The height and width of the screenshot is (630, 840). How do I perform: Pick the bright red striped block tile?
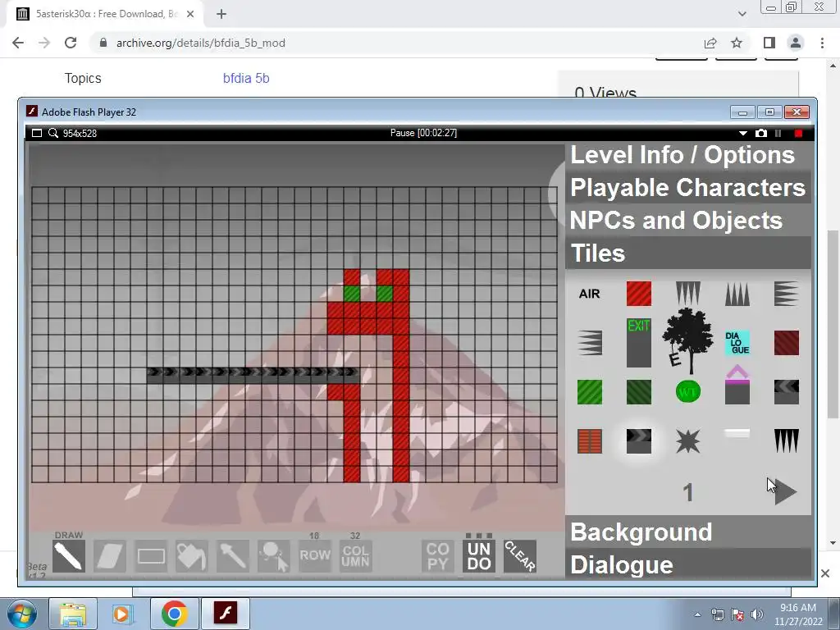(x=638, y=294)
